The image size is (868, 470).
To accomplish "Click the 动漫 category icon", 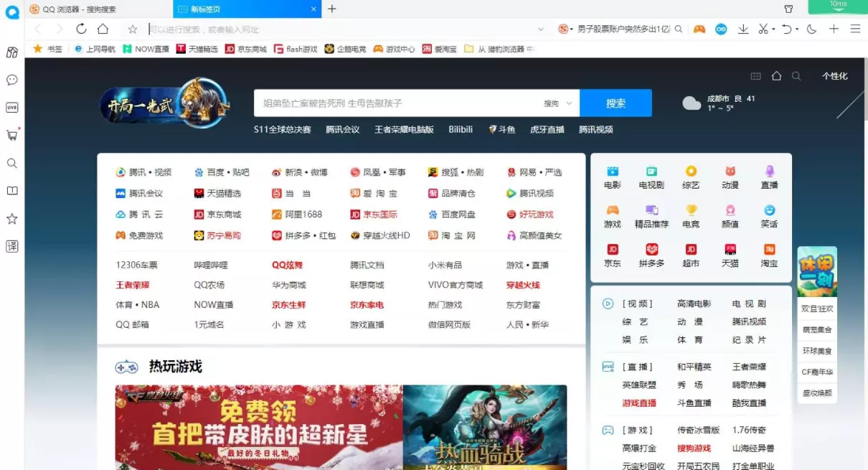I will point(730,177).
